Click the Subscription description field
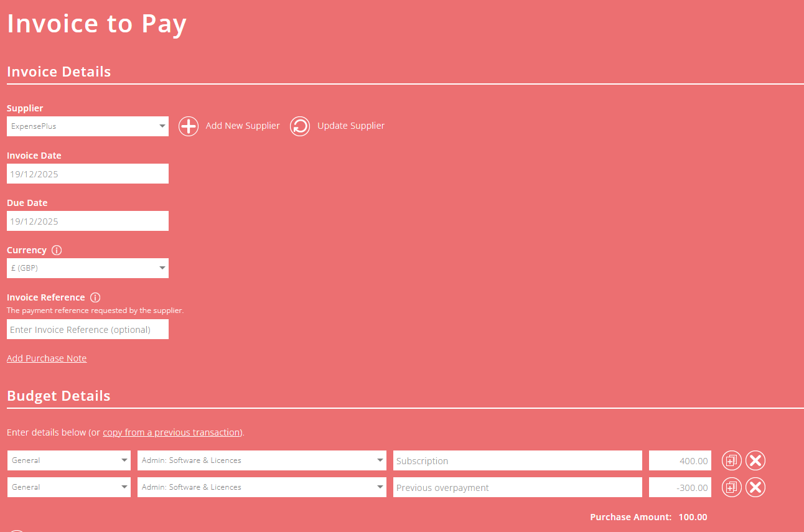The height and width of the screenshot is (532, 804). (518, 460)
